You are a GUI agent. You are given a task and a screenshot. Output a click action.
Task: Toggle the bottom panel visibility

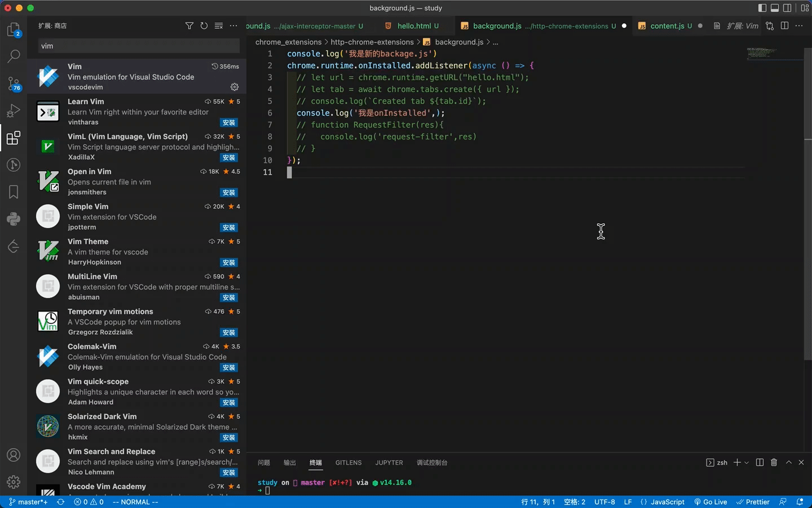click(x=775, y=8)
